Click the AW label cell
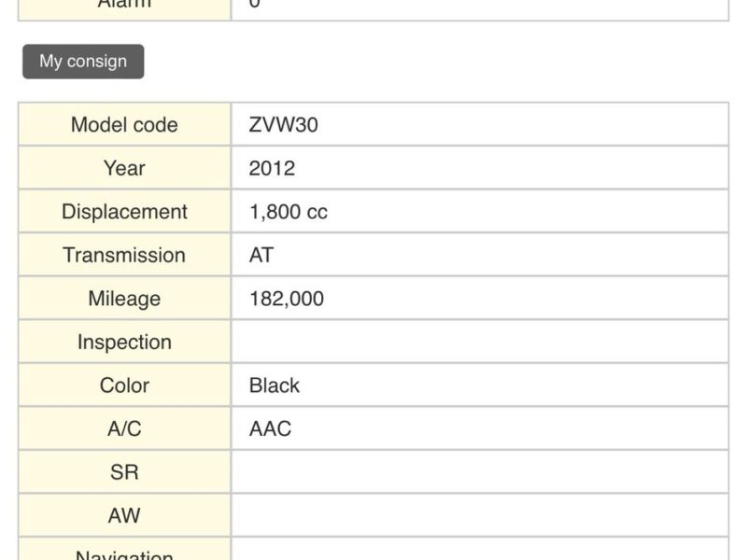The height and width of the screenshot is (560, 747). pos(124,515)
